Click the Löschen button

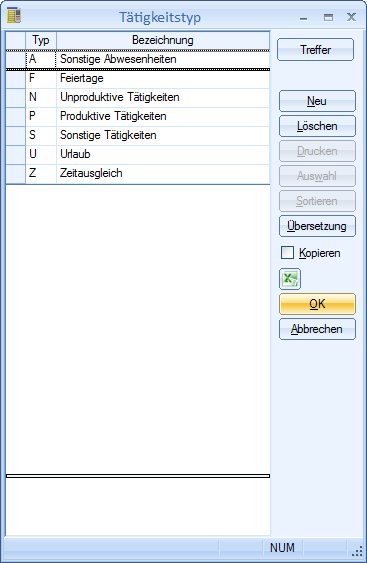(317, 126)
